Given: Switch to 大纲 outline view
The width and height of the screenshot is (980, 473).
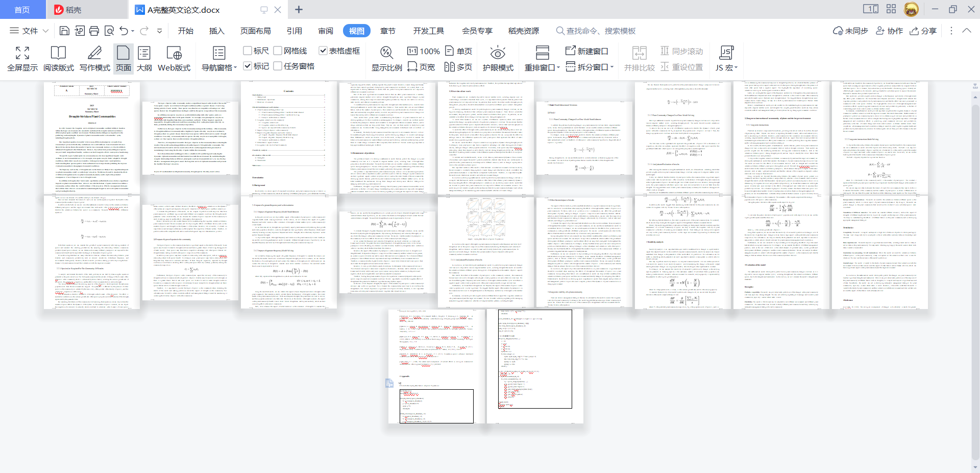Looking at the screenshot, I should click(144, 59).
